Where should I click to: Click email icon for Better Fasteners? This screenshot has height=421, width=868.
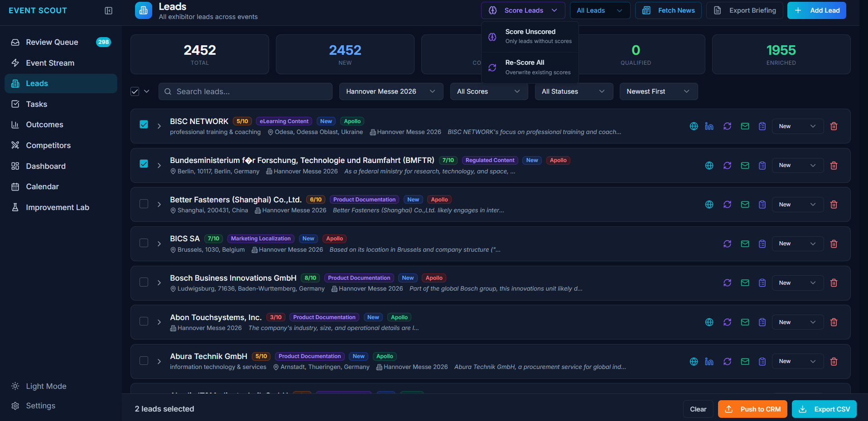(745, 205)
